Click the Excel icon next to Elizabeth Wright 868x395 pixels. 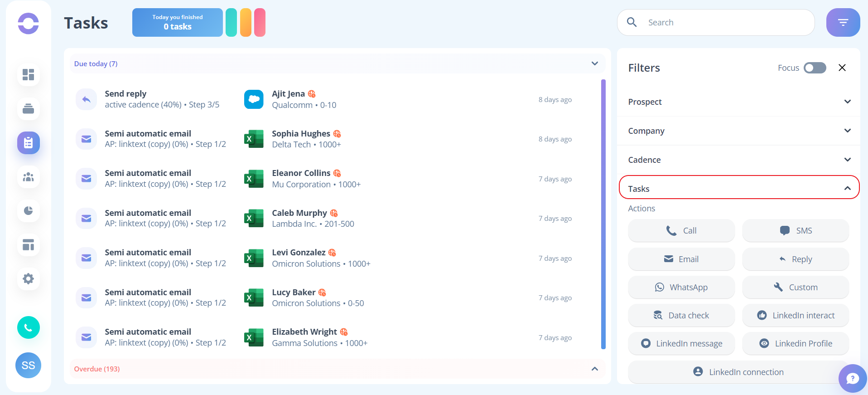[x=254, y=337]
